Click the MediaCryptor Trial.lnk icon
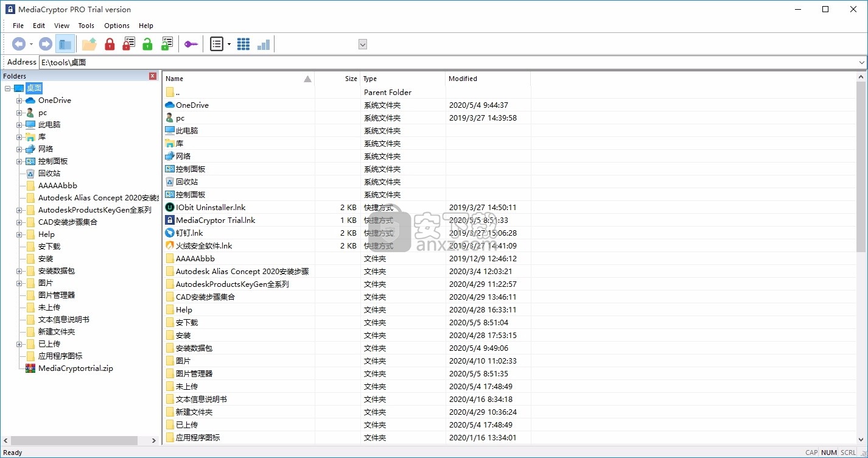This screenshot has width=868, height=458. coord(170,220)
